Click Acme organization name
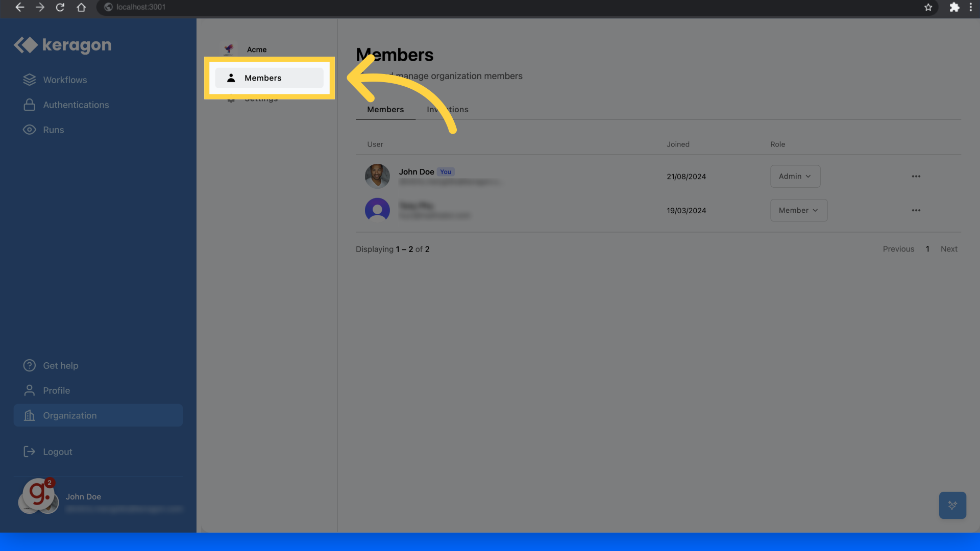Screen dimensions: 980x551 point(257,49)
